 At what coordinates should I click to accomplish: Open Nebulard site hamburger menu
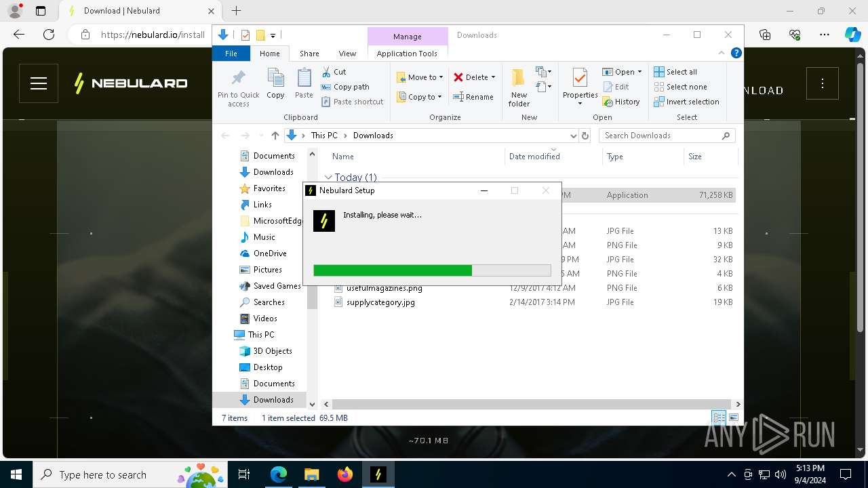[x=39, y=83]
